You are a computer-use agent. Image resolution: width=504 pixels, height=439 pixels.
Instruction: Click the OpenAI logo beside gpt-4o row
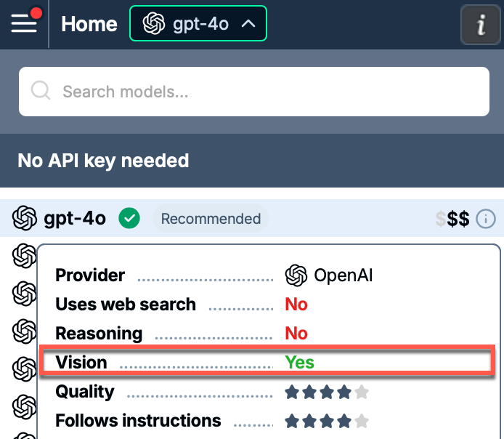25,218
